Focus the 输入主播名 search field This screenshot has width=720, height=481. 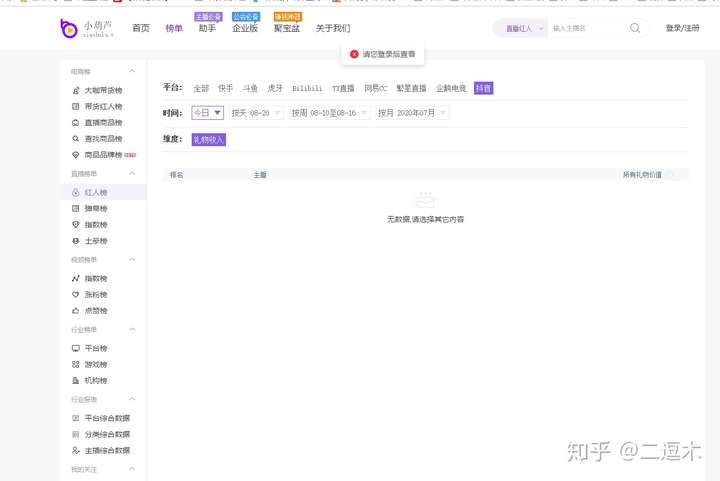coord(588,28)
